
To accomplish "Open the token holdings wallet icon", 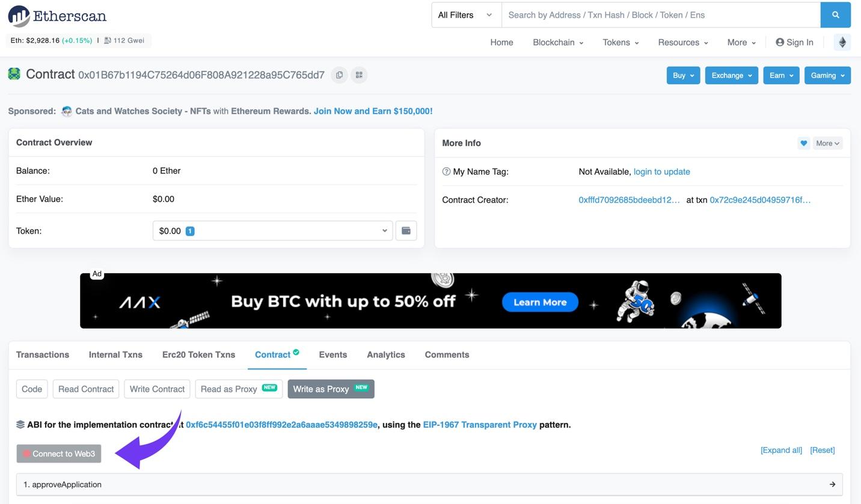I will pos(406,231).
